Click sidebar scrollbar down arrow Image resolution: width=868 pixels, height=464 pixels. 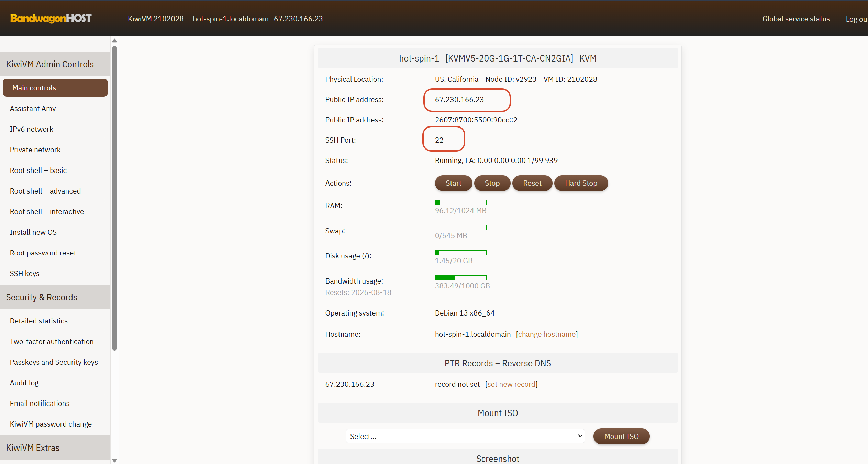(115, 460)
